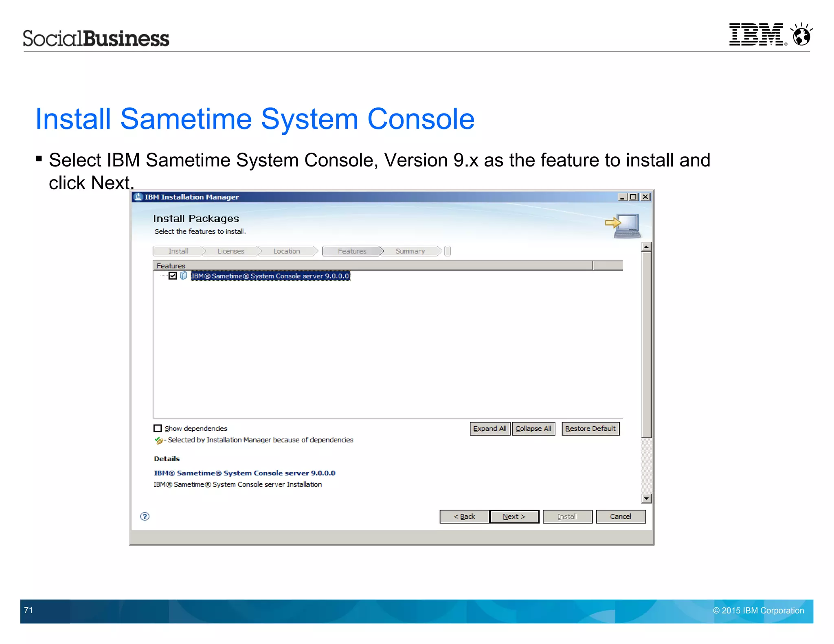Enable the Show dependencies checkbox
Image resolution: width=834 pixels, height=644 pixels.
[158, 428]
